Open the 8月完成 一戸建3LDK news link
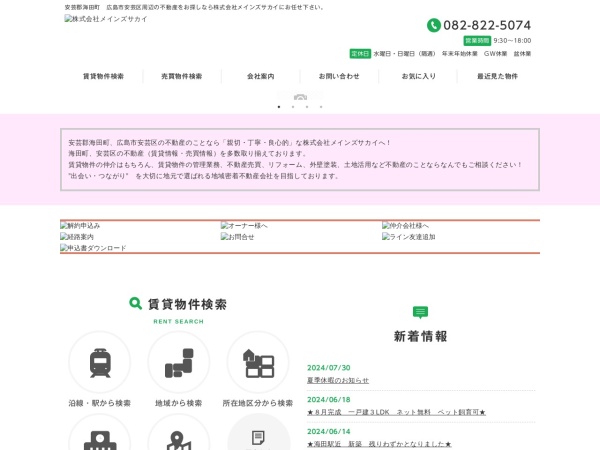Image resolution: width=600 pixels, height=450 pixels. point(396,412)
